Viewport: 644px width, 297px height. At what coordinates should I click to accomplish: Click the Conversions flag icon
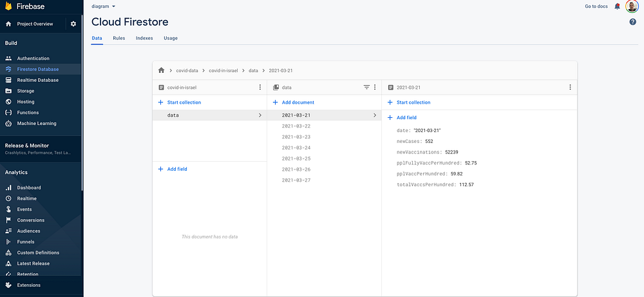[8, 220]
